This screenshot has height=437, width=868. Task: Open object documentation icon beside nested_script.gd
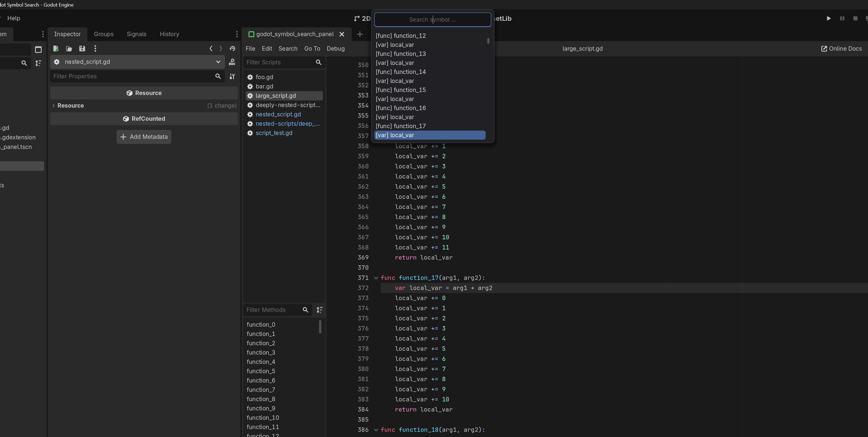tap(232, 62)
